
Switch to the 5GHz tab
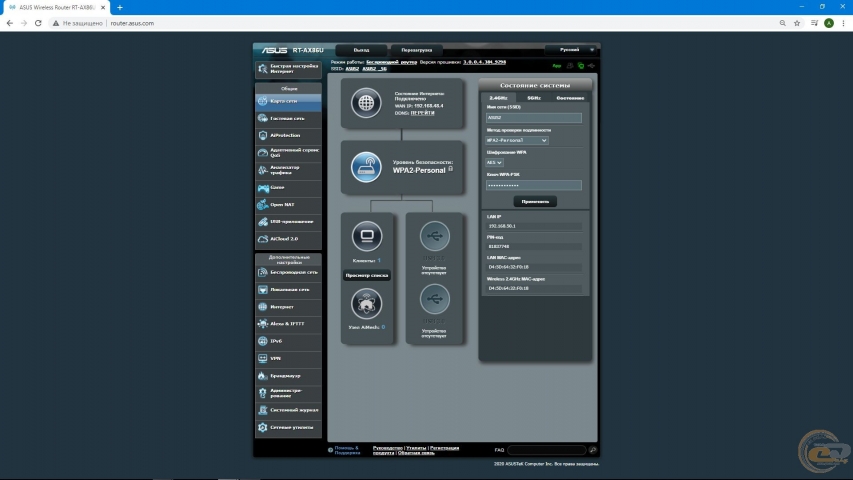tap(534, 98)
